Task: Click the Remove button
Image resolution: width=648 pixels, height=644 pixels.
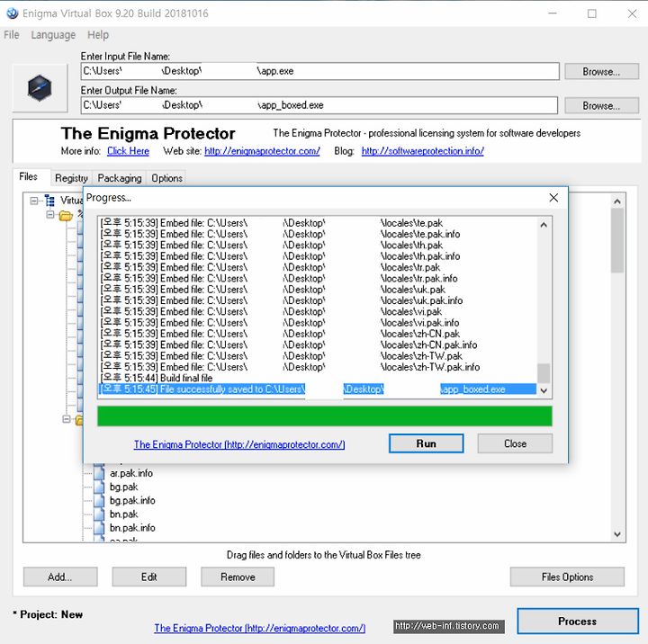Action: tap(238, 577)
